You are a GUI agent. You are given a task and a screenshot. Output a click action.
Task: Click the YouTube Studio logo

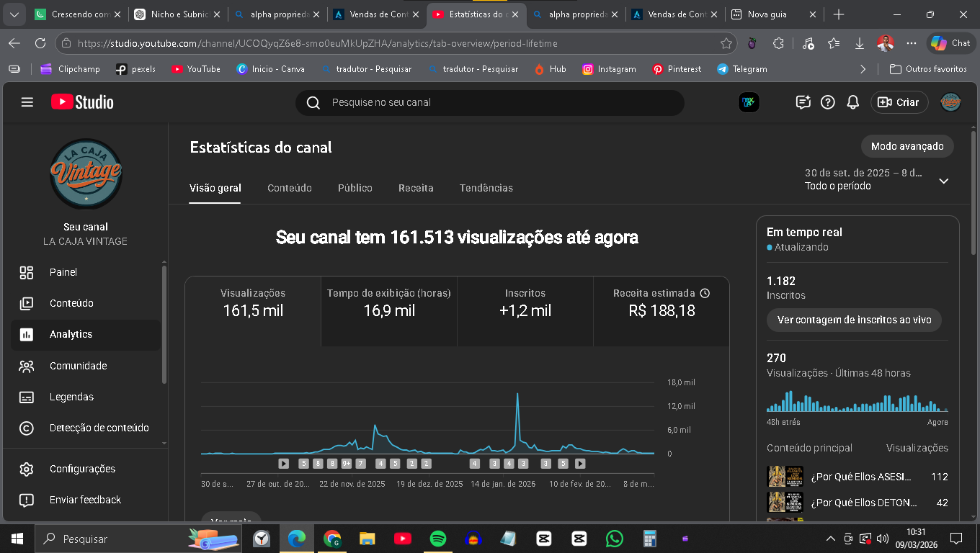pyautogui.click(x=82, y=102)
